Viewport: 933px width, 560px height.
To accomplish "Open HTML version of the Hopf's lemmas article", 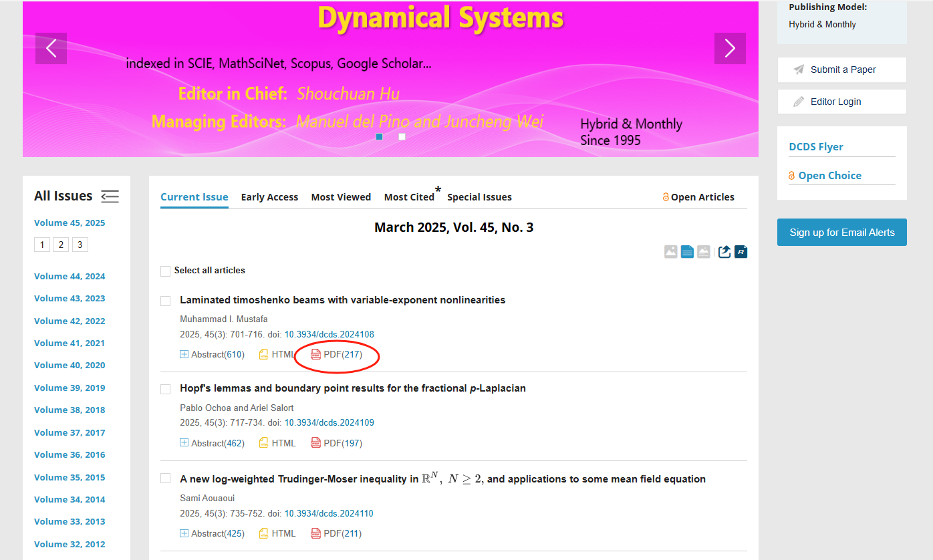I will tap(277, 443).
